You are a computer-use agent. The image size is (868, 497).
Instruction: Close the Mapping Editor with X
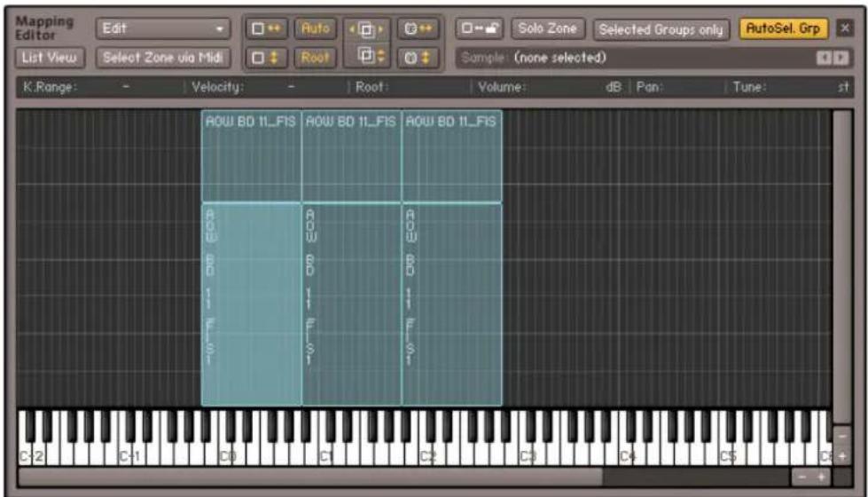[x=845, y=28]
